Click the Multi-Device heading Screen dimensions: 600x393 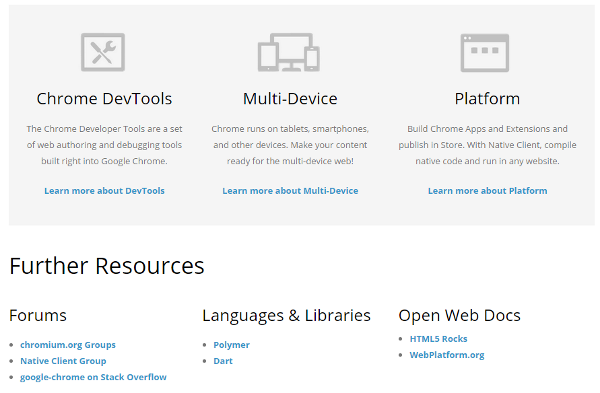pyautogui.click(x=290, y=99)
